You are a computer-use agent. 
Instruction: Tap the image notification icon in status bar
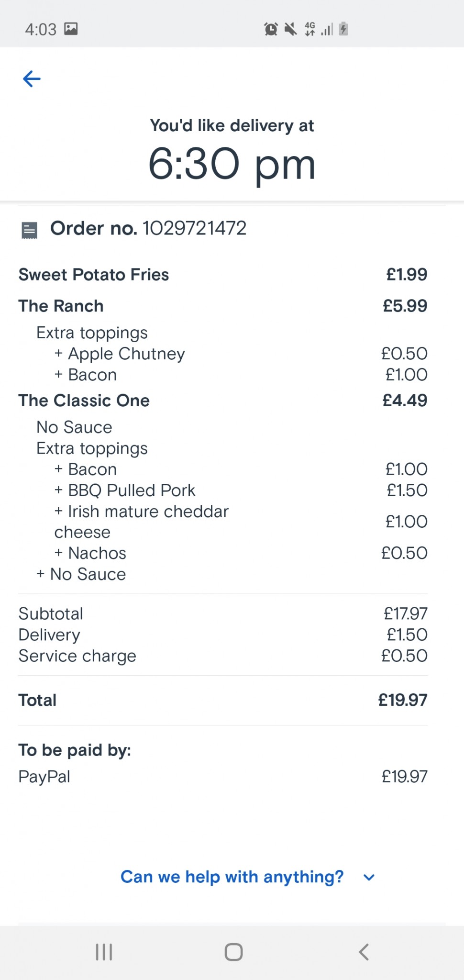(71, 29)
